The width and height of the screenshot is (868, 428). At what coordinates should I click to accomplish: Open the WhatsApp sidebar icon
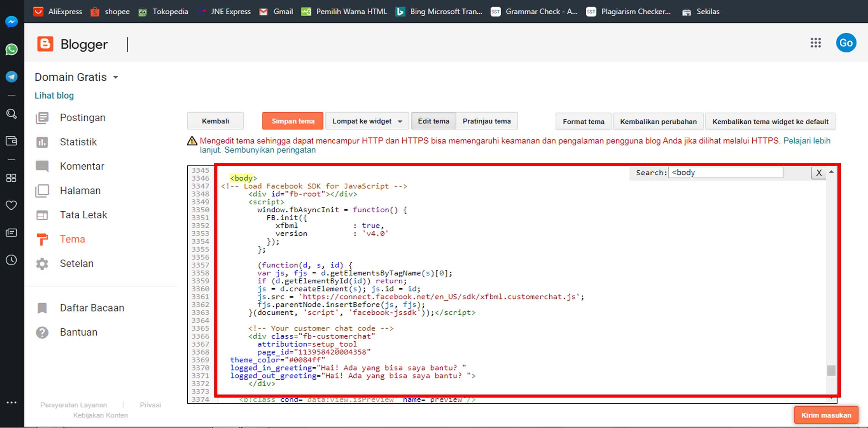[x=11, y=49]
